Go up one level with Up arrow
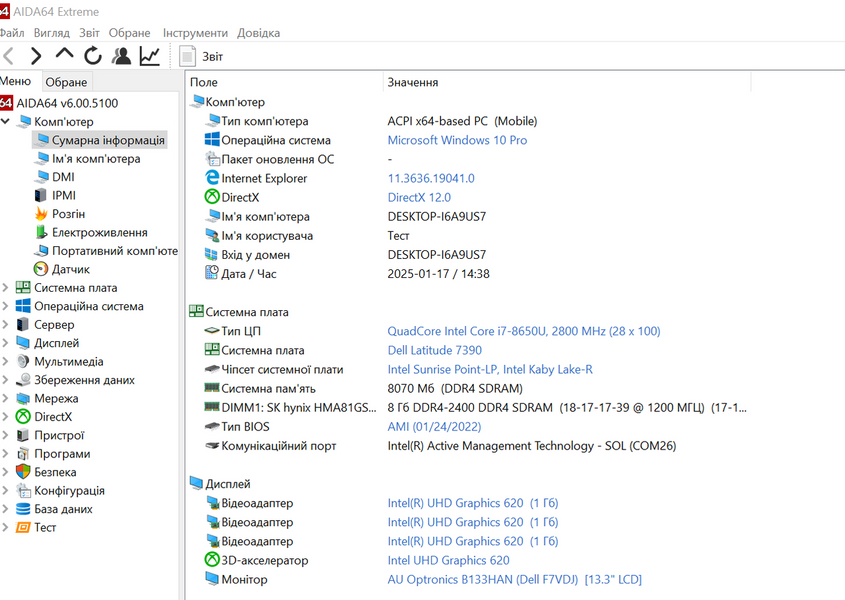The height and width of the screenshot is (600, 845). pos(65,54)
